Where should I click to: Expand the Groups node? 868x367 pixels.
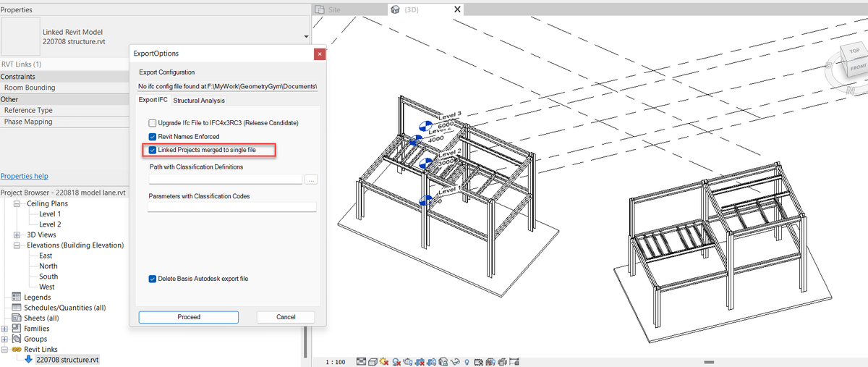(5, 339)
